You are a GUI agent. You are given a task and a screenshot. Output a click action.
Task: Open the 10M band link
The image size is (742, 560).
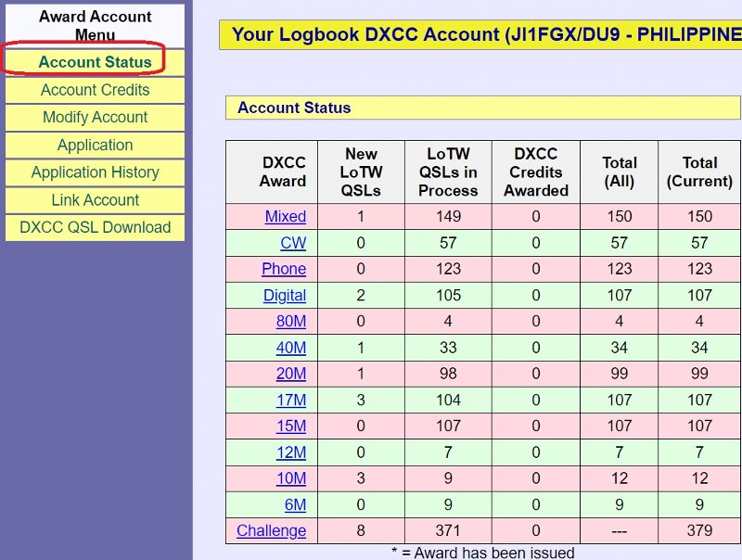pos(291,478)
